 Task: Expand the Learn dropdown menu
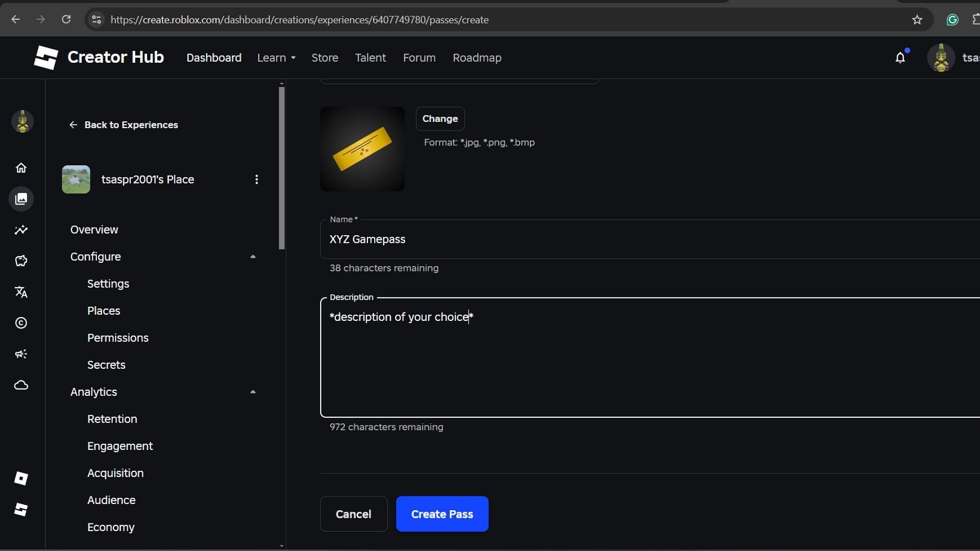pyautogui.click(x=276, y=57)
